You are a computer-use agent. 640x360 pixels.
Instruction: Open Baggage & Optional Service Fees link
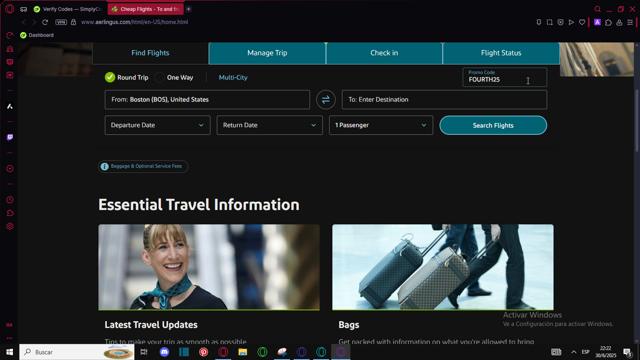point(143,167)
